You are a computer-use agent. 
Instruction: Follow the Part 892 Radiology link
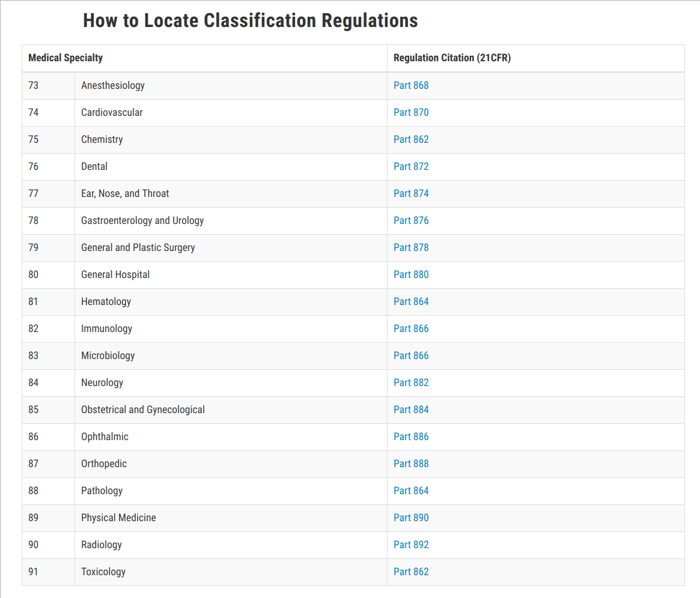click(411, 545)
